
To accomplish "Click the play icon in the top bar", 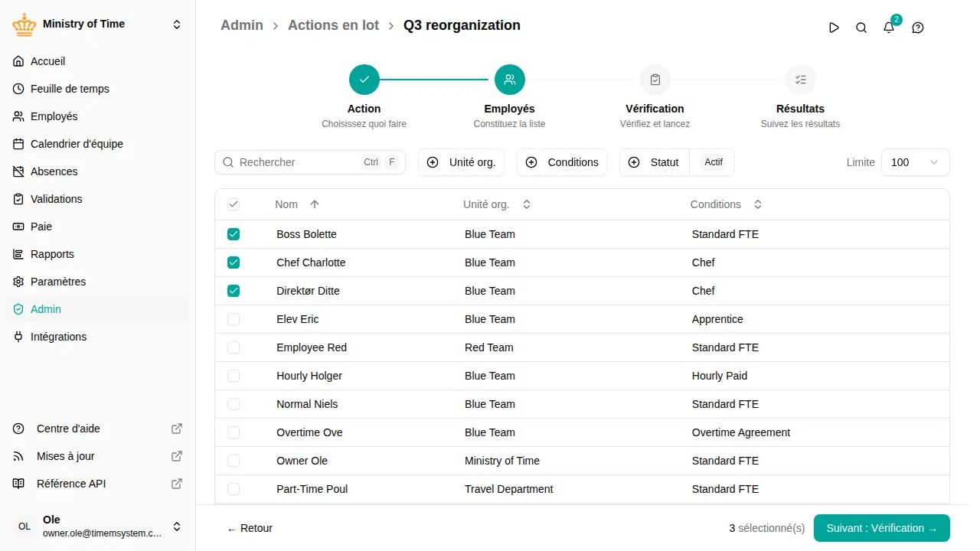I will click(x=834, y=28).
